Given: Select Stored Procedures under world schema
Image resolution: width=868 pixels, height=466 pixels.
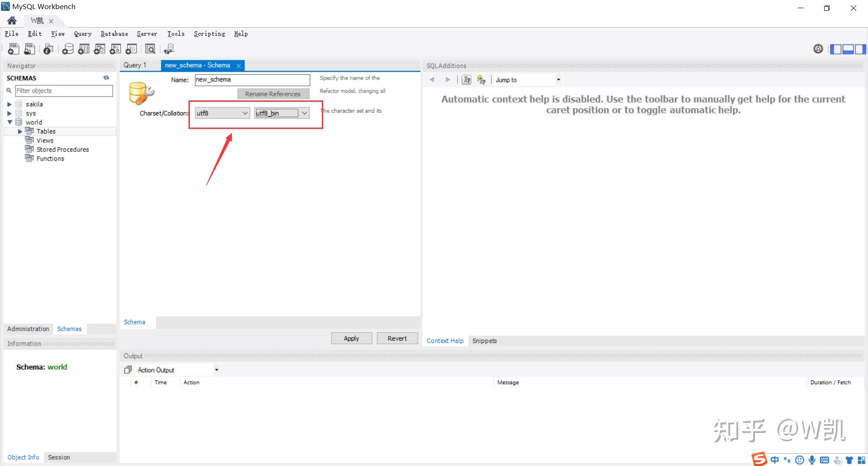Looking at the screenshot, I should coord(63,149).
